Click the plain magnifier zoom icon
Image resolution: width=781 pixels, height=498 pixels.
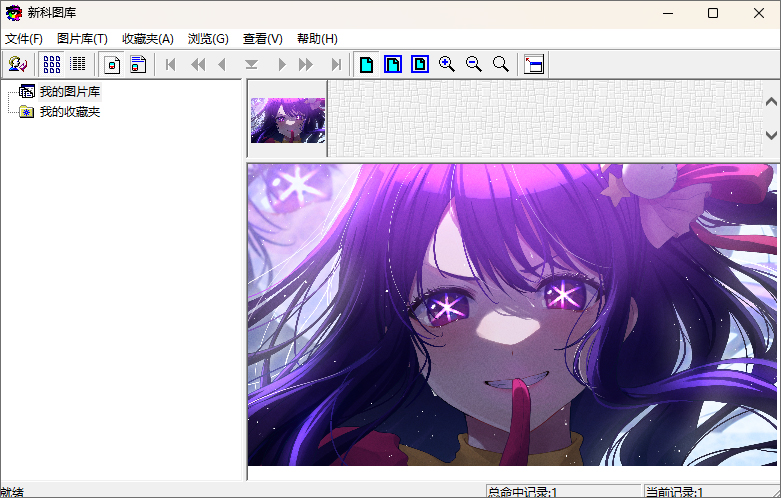501,64
